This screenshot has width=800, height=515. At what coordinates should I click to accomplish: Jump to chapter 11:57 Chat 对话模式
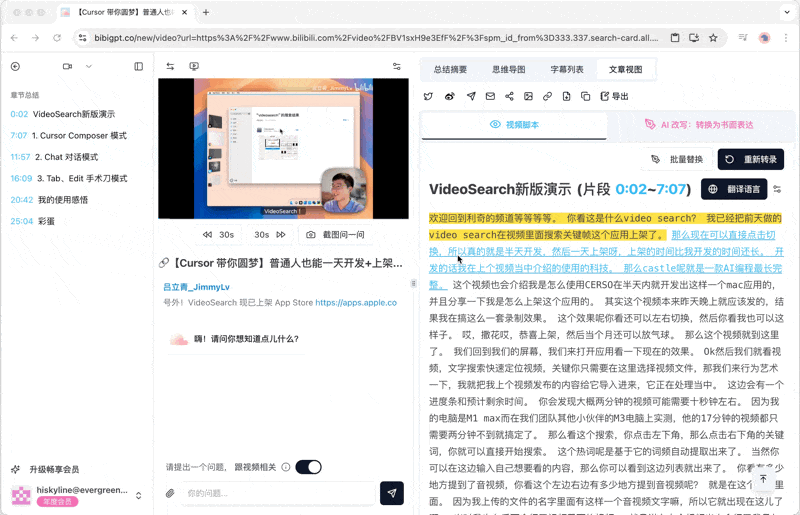pyautogui.click(x=54, y=157)
